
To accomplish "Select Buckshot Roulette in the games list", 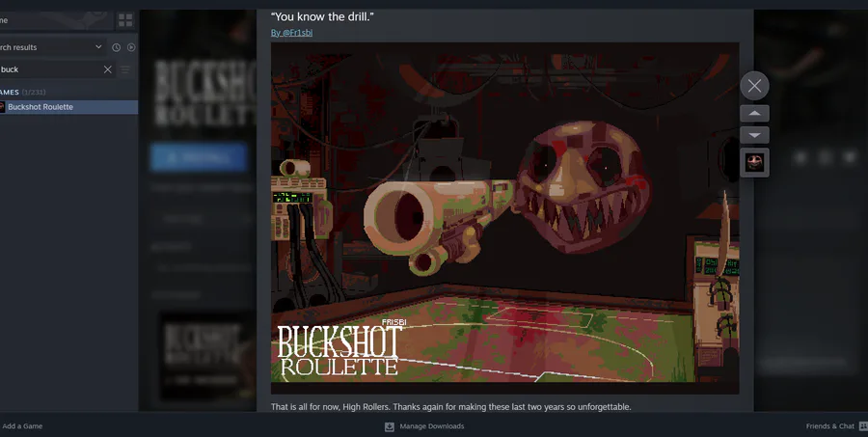I will pos(68,107).
